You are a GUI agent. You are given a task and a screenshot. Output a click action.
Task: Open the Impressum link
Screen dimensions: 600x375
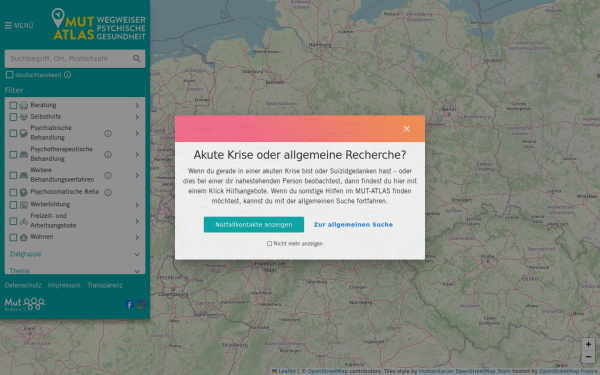point(64,285)
